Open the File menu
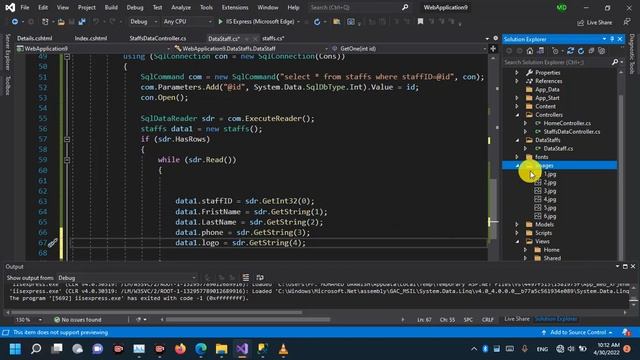The width and height of the screenshot is (640, 360). [x=25, y=7]
